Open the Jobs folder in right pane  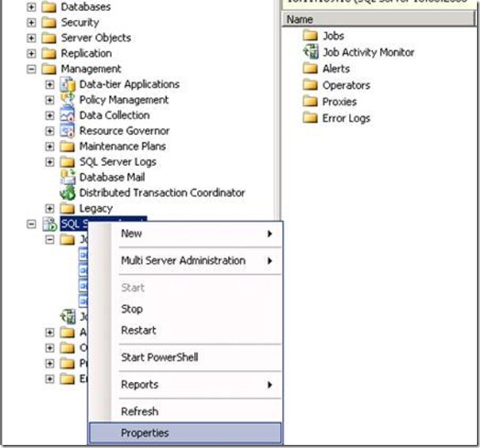click(x=310, y=36)
